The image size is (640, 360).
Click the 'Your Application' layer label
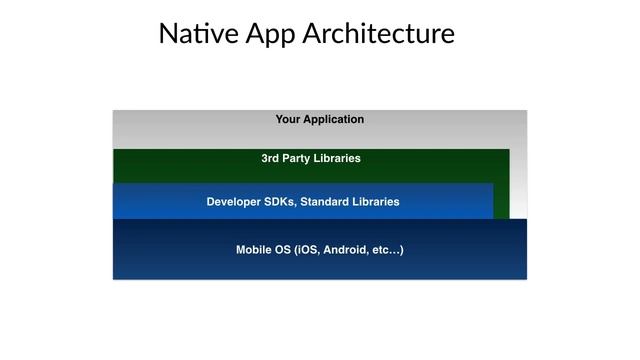pyautogui.click(x=320, y=119)
